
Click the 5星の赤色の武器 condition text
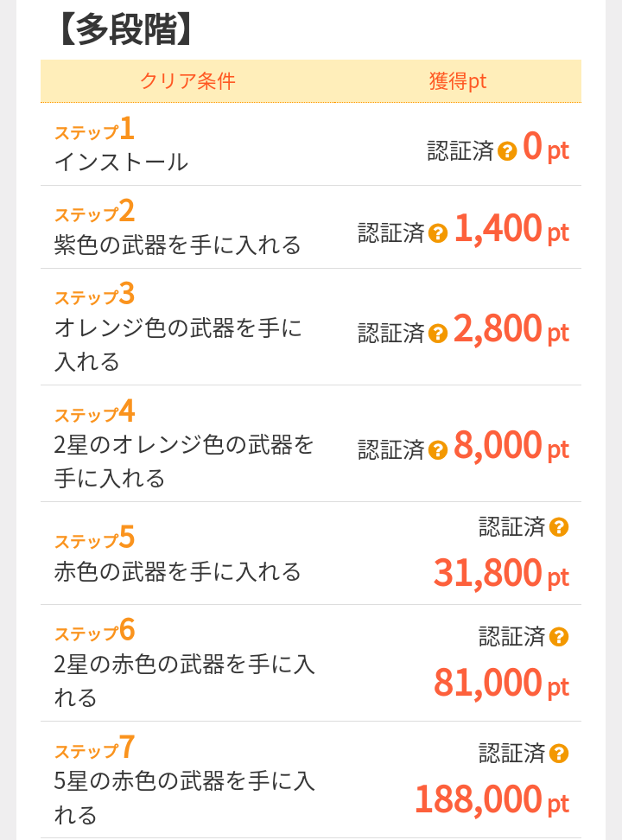coord(184,798)
